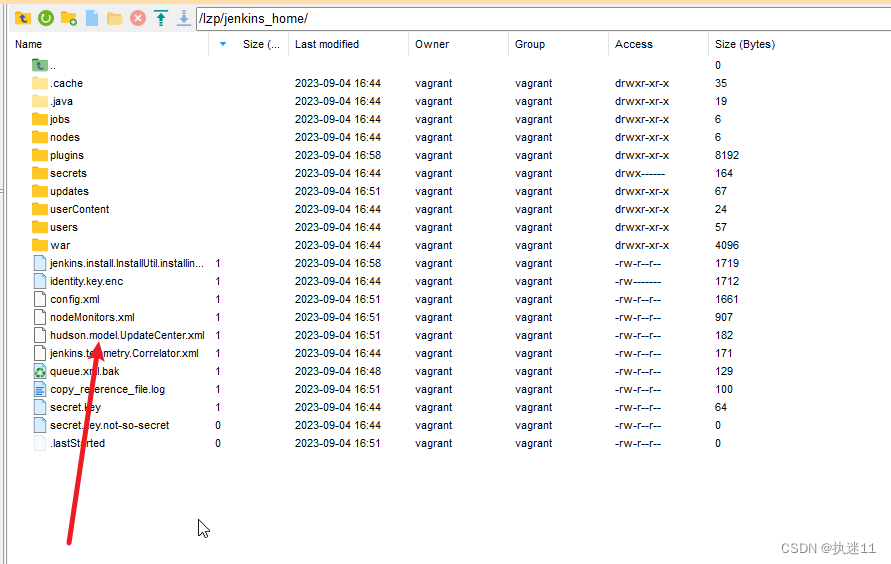This screenshot has height=564, width=891.
Task: Click the 8192 size of plugins
Action: tap(727, 155)
